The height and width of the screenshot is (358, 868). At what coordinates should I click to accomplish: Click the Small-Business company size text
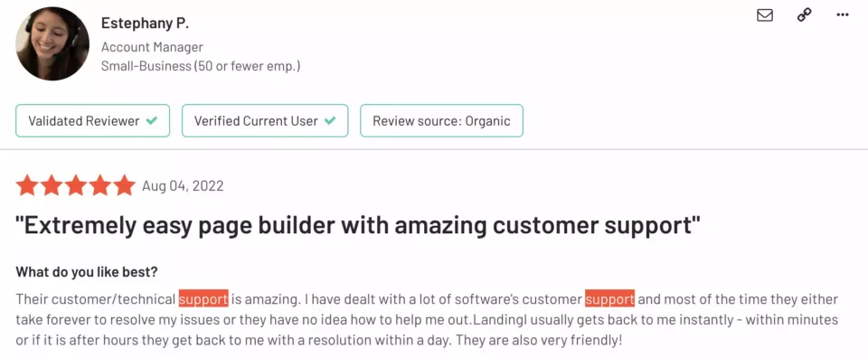click(x=201, y=66)
